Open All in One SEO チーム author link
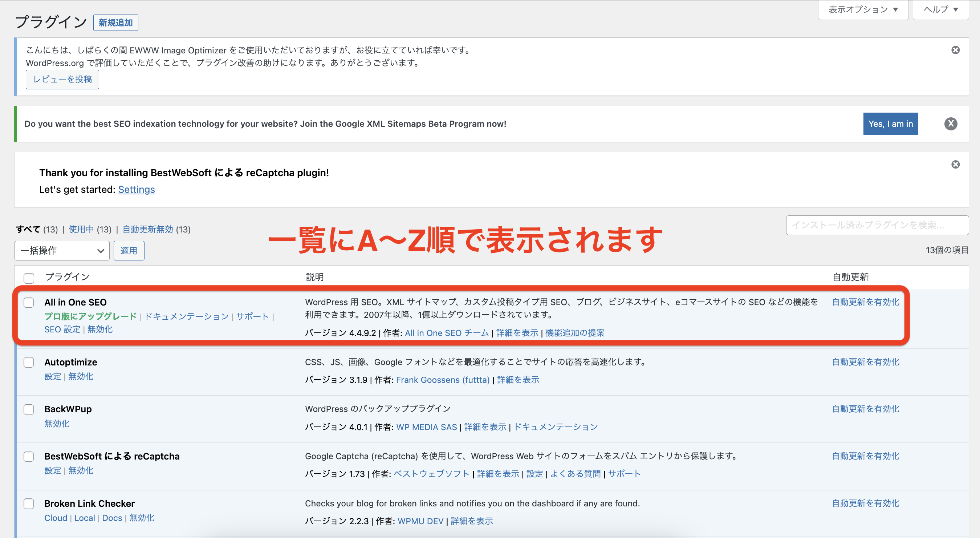This screenshot has height=538, width=980. coord(447,333)
